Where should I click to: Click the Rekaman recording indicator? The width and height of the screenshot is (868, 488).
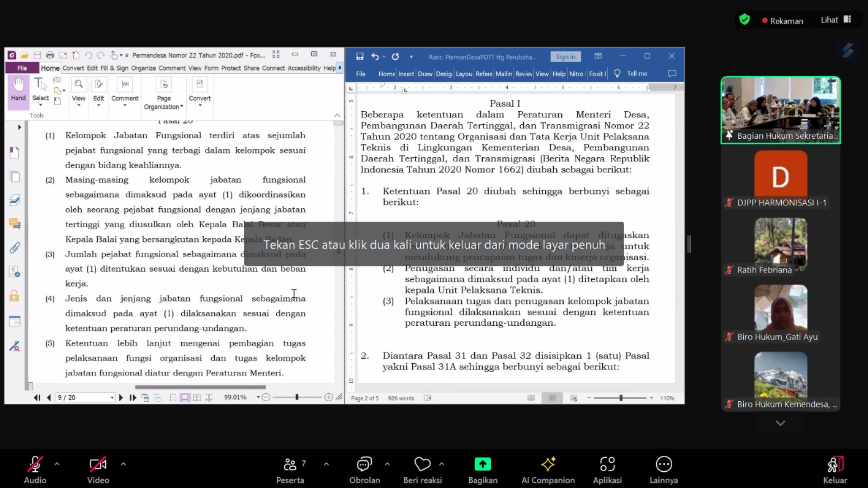click(x=783, y=21)
